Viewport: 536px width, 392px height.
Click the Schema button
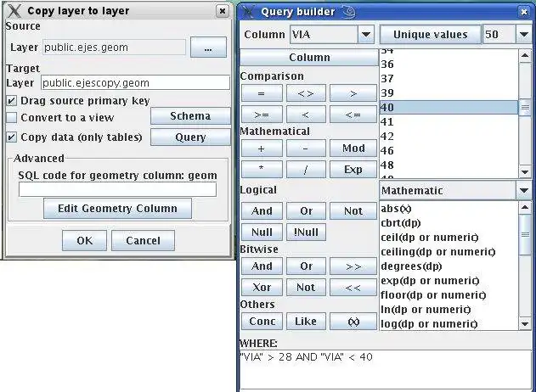pyautogui.click(x=190, y=116)
